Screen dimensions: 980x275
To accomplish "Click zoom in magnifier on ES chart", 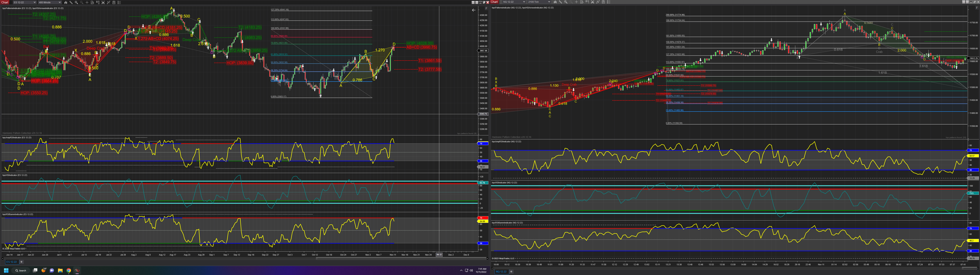I will 77,2.
